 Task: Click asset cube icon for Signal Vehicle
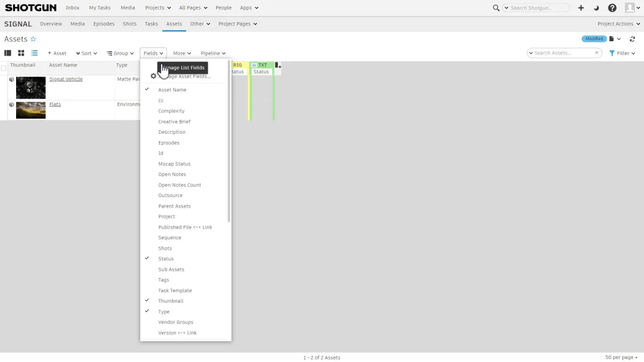(x=12, y=79)
